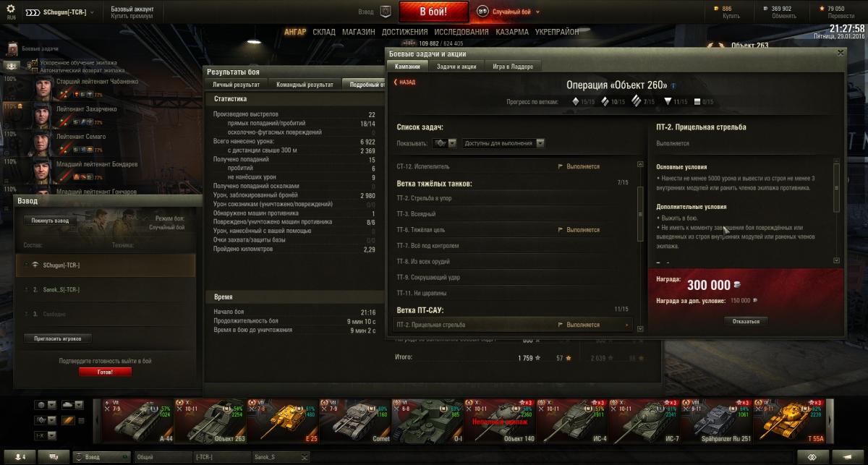Click crew portrait of Старший лейтенант Чабаненко
Image resolution: width=868 pixels, height=465 pixels.
click(43, 89)
